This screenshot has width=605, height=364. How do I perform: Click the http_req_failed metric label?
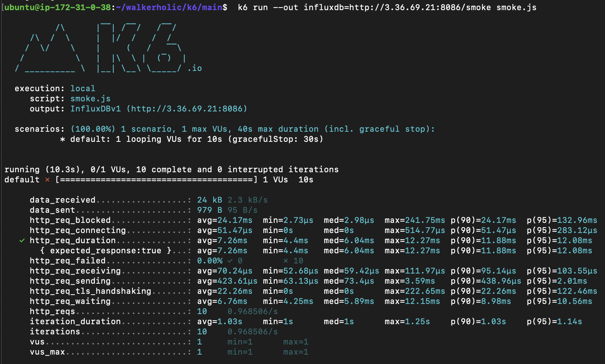[x=68, y=261]
